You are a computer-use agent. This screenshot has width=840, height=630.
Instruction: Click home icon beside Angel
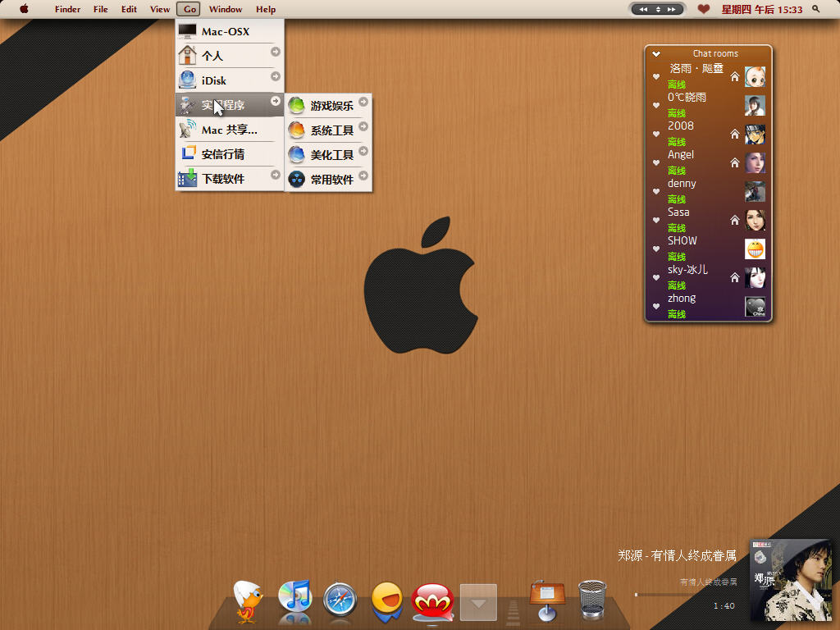pos(735,163)
